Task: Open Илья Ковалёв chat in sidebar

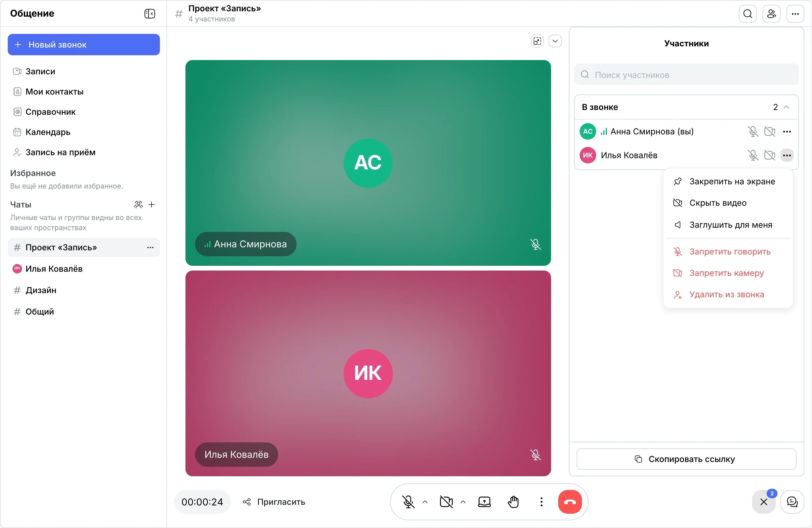Action: pyautogui.click(x=84, y=268)
